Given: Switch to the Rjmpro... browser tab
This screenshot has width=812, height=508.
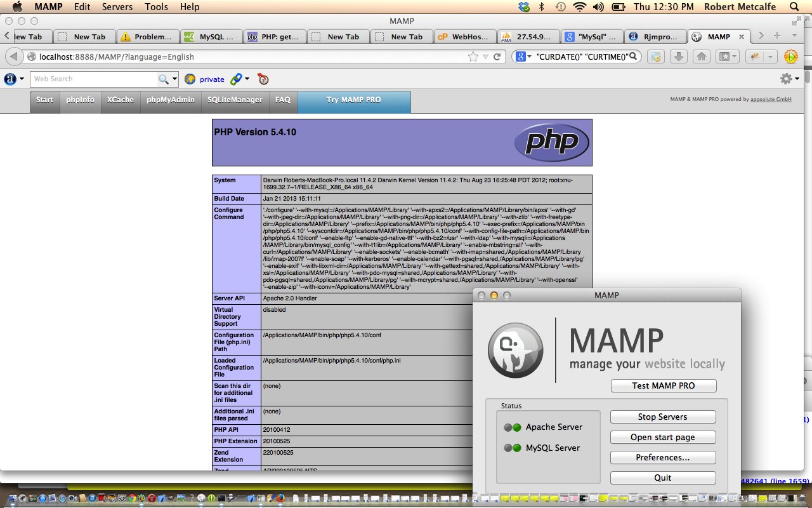Looking at the screenshot, I should pos(655,37).
